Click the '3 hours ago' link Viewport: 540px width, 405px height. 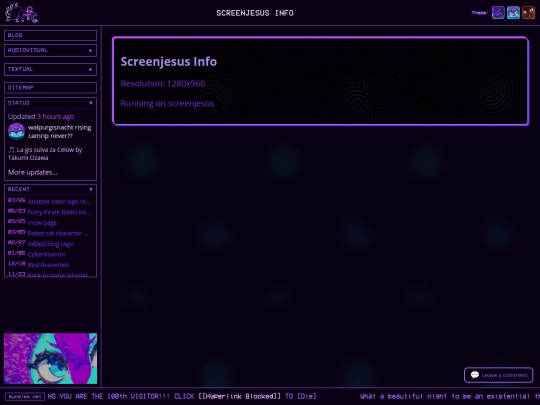(x=55, y=117)
